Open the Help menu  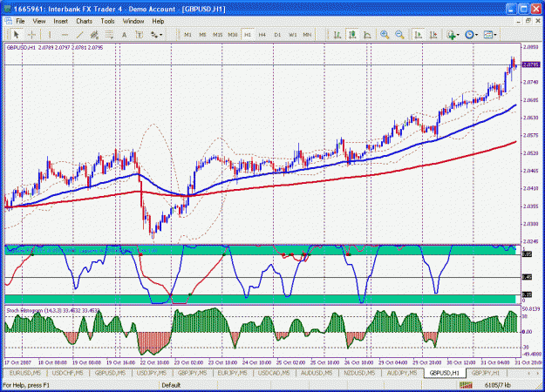coord(158,21)
